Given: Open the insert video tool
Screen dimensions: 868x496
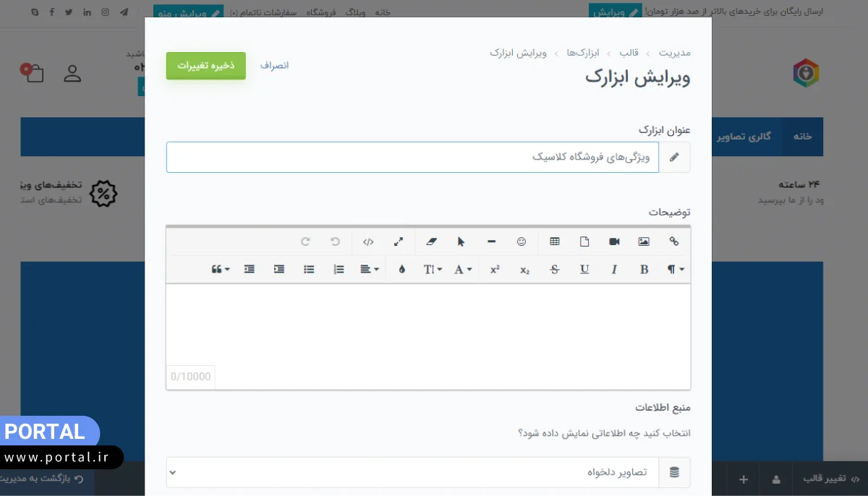Looking at the screenshot, I should (x=613, y=241).
